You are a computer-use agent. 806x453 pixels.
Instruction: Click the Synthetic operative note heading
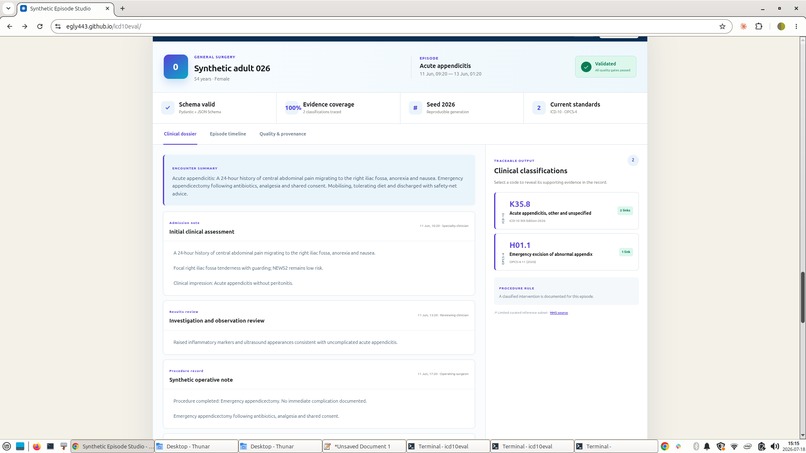201,380
